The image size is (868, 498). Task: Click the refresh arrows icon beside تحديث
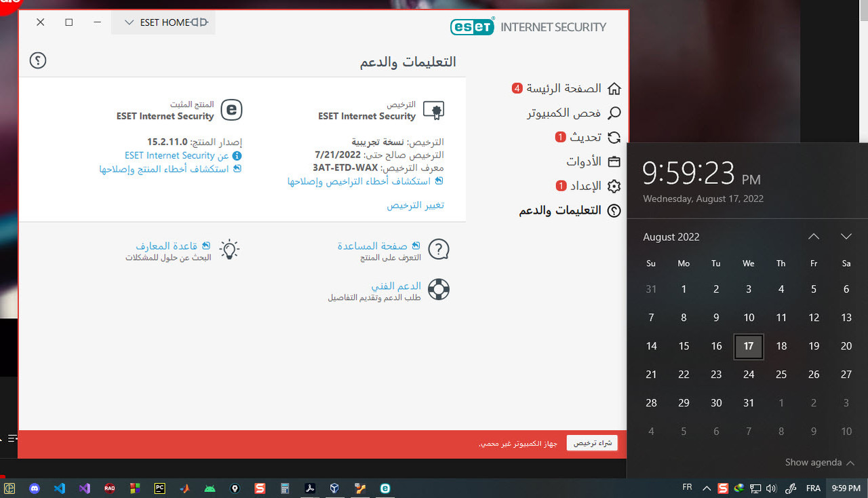[614, 137]
